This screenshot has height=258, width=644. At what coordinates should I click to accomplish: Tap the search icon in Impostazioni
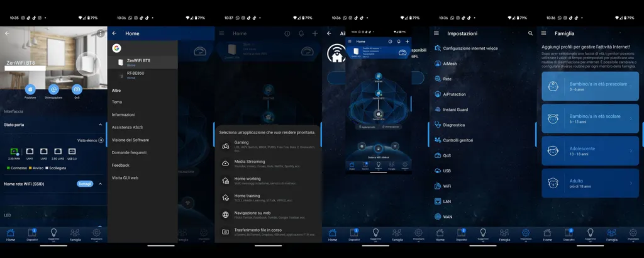point(530,33)
